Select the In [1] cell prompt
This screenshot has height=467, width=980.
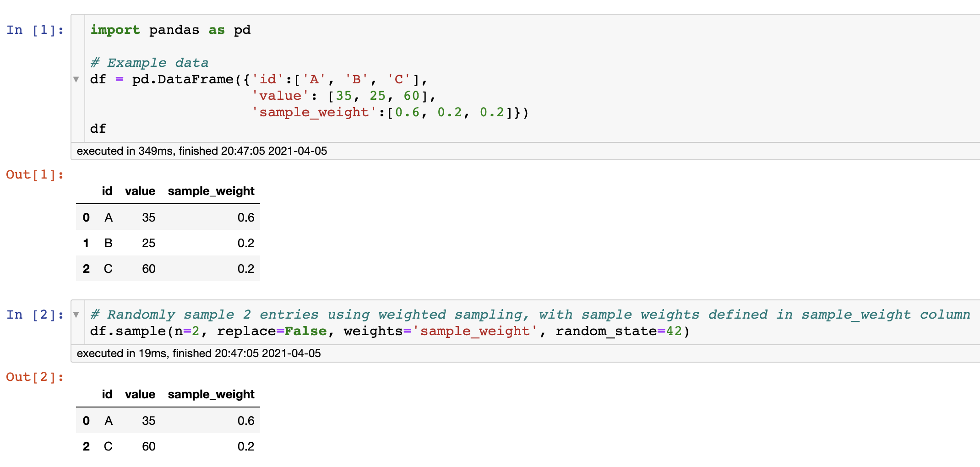35,30
